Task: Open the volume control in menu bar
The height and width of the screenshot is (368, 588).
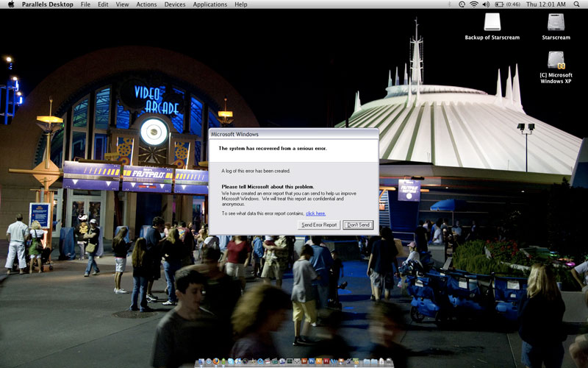Action: 486,4
